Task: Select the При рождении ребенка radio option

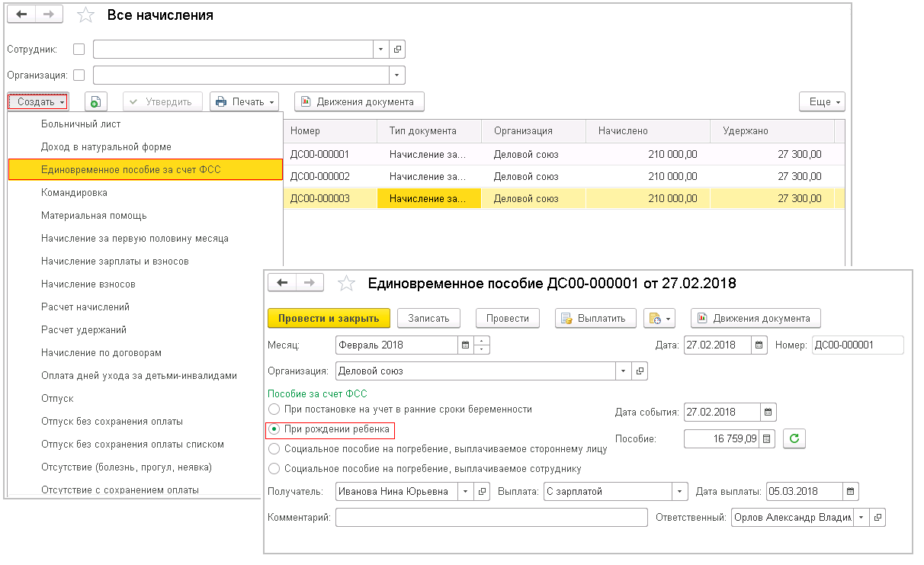Action: 274,430
